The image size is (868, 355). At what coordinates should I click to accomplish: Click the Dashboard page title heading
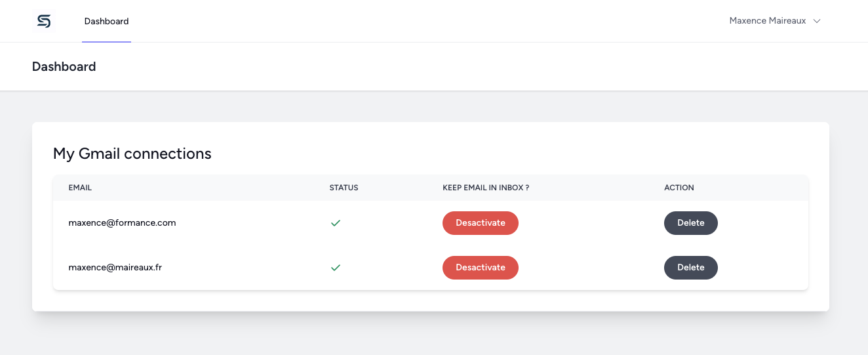pyautogui.click(x=64, y=66)
